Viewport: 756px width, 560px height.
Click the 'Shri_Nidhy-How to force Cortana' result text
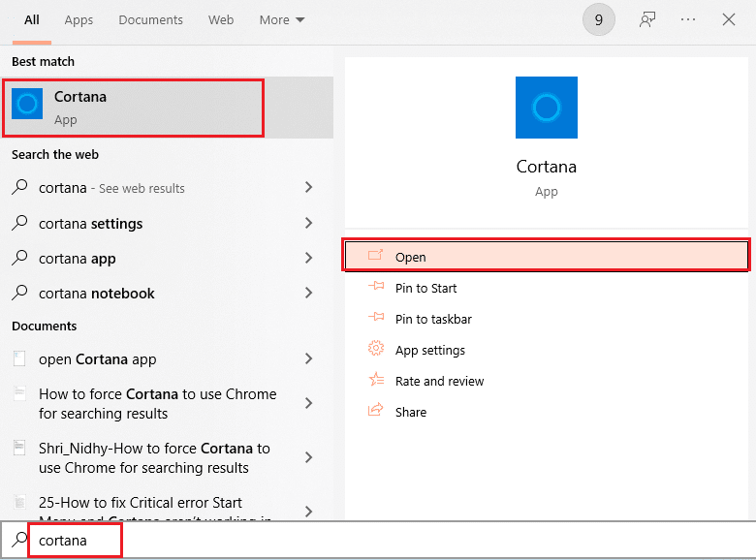154,458
